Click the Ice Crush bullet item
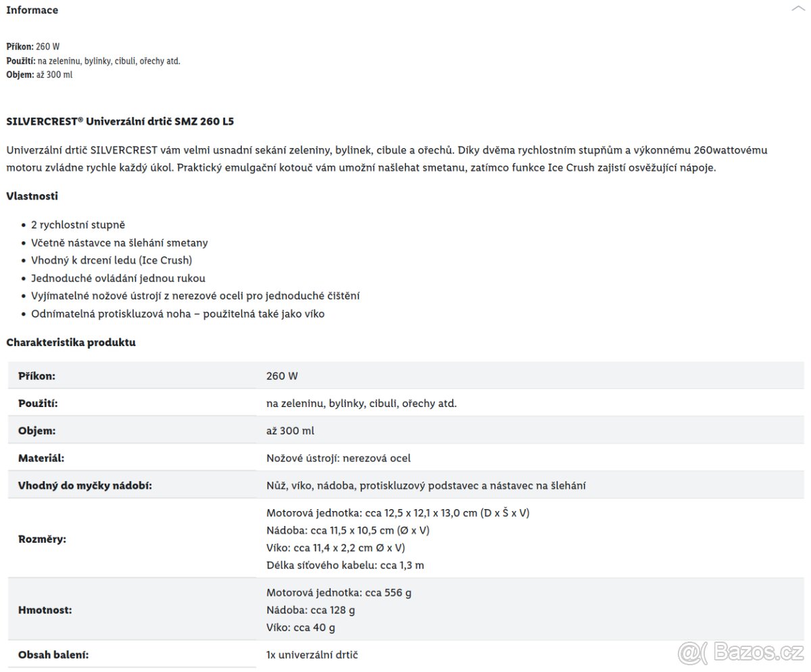The width and height of the screenshot is (811, 672). [x=112, y=260]
